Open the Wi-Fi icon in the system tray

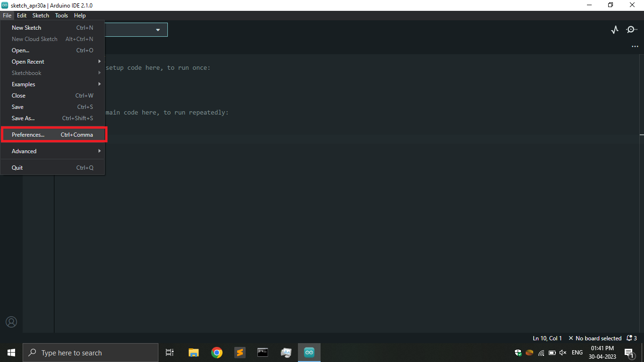[x=540, y=352]
